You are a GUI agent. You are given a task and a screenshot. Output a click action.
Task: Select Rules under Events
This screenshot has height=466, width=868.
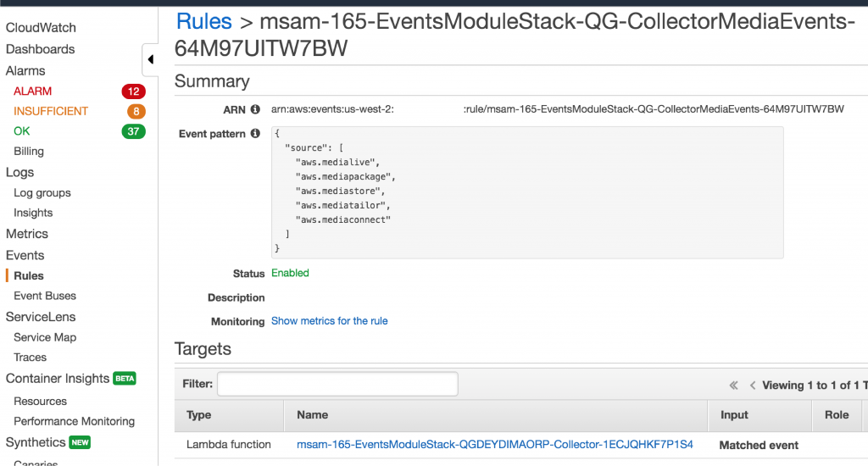click(x=29, y=275)
